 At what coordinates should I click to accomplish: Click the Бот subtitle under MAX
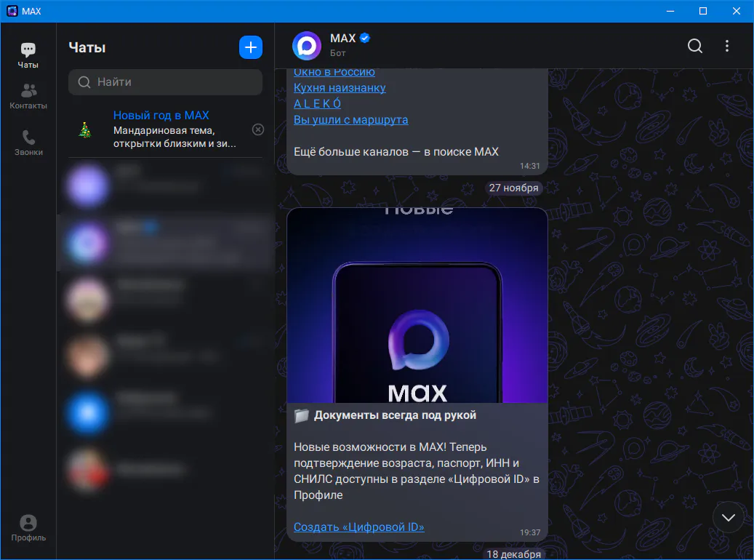(x=337, y=53)
